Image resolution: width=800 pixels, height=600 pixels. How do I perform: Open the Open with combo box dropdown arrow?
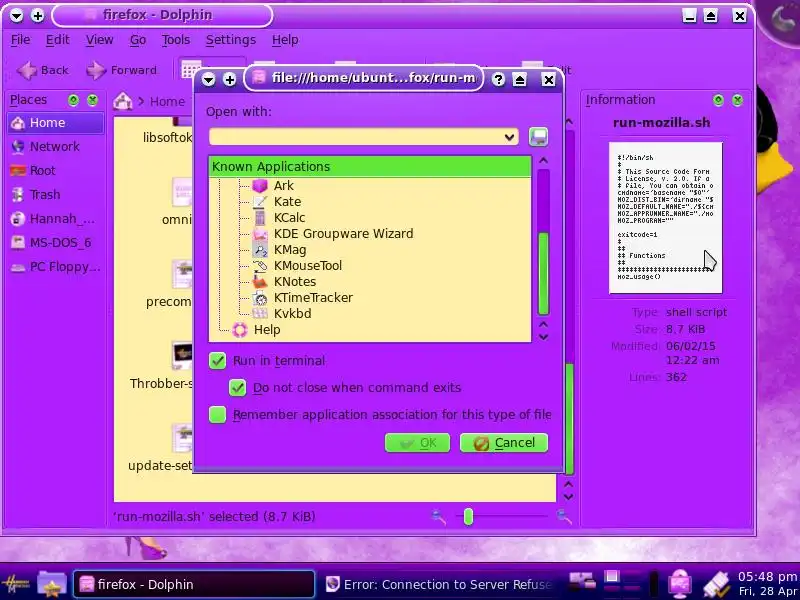coord(509,137)
